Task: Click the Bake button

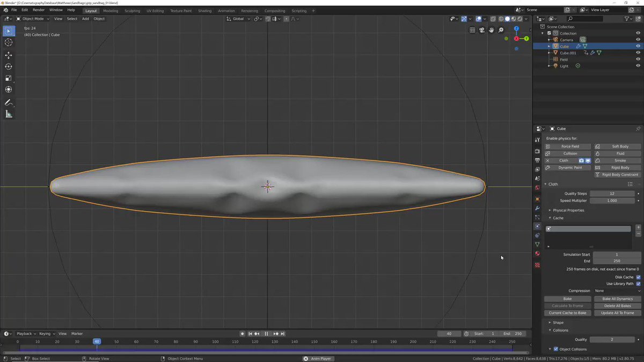Action: tap(567, 299)
